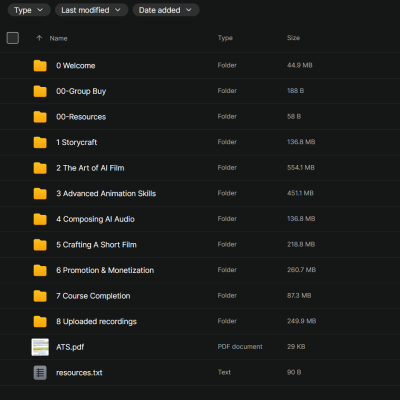400x400 pixels.
Task: Click the "29 KB" size value
Action: pos(296,347)
